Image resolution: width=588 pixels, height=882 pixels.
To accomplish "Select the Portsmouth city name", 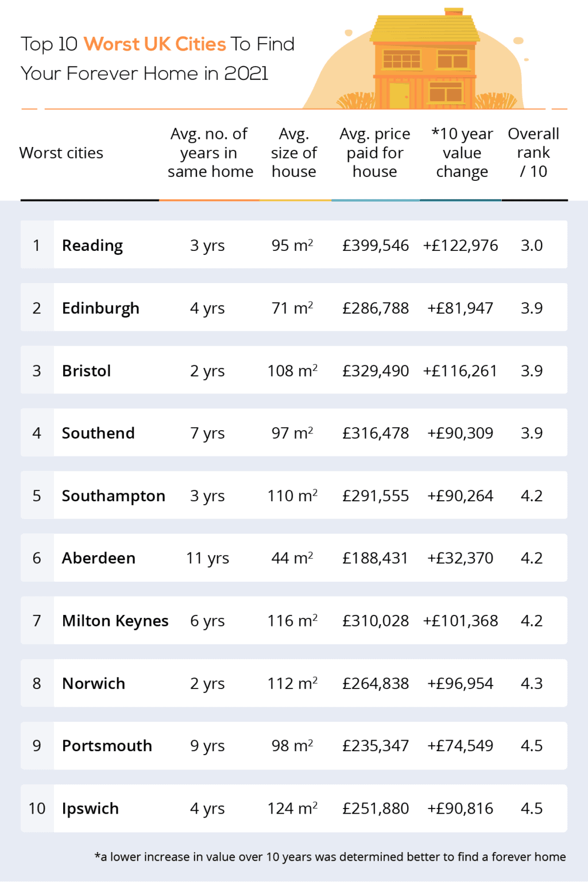I will [107, 746].
